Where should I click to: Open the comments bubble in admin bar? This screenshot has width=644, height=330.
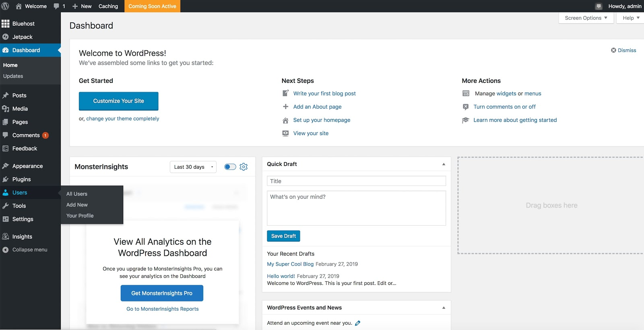[x=56, y=6]
